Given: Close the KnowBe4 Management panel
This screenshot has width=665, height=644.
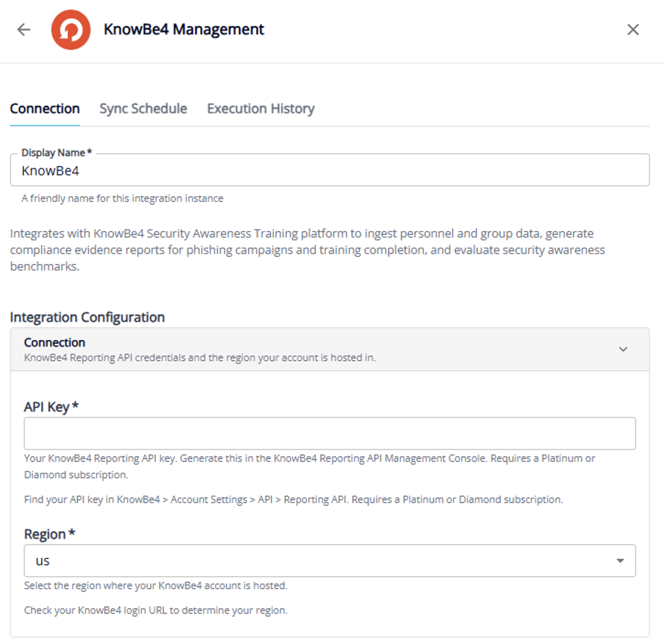Looking at the screenshot, I should point(633,30).
